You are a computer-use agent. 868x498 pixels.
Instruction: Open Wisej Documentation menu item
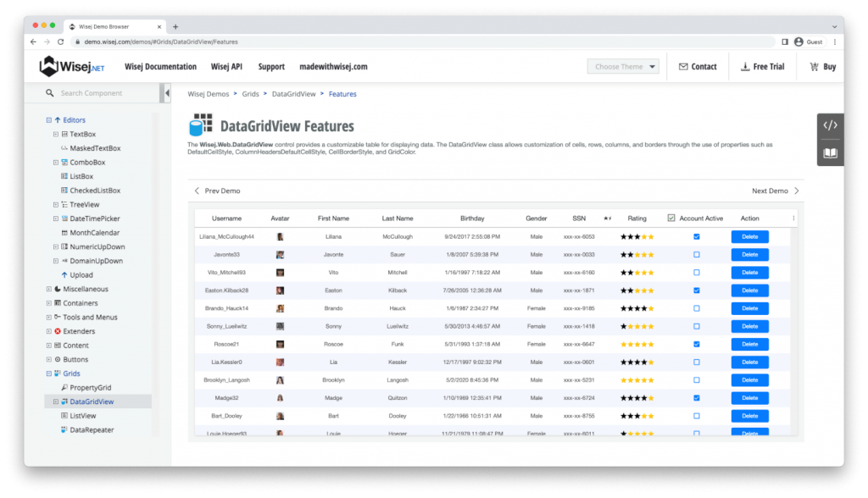coord(160,66)
